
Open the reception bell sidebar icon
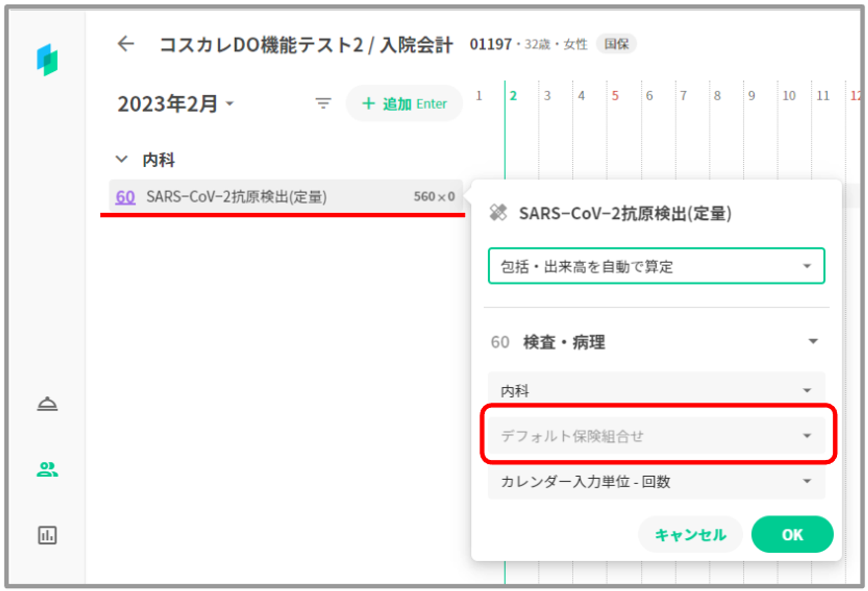point(47,404)
